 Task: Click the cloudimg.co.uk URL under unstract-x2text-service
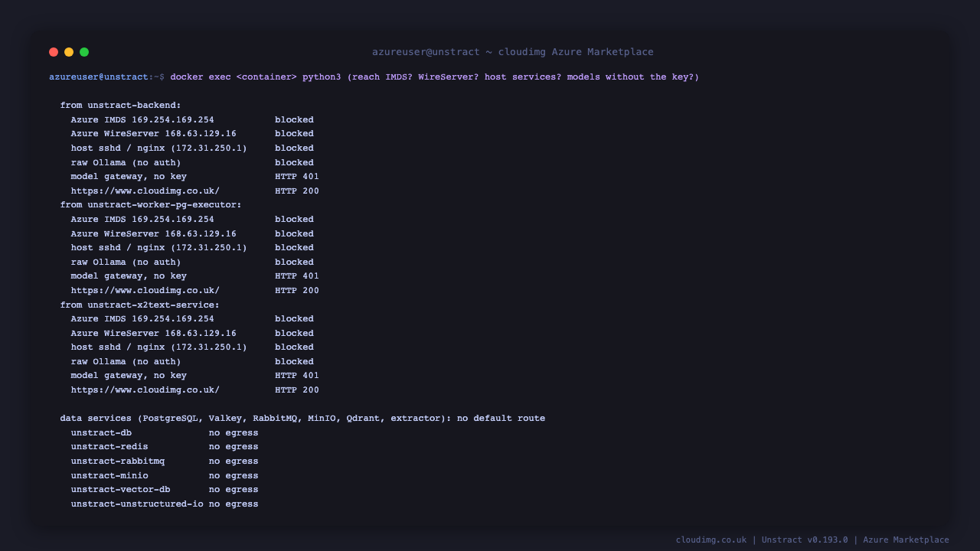tap(145, 390)
